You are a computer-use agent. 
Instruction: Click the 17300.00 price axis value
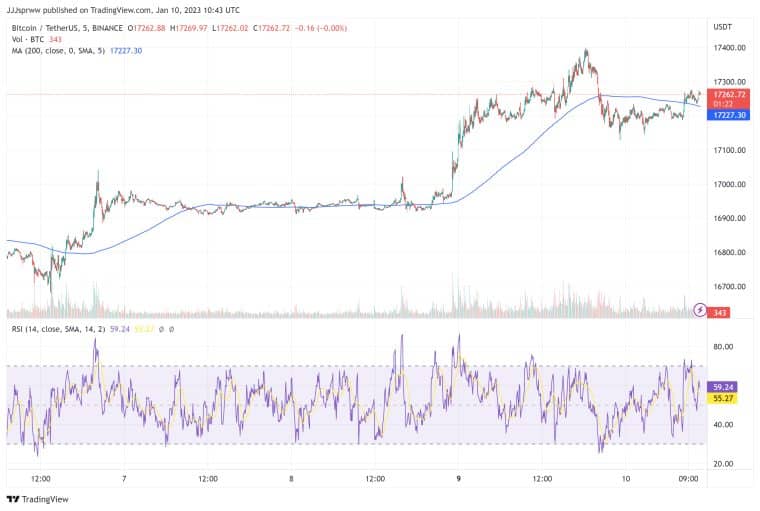(729, 82)
